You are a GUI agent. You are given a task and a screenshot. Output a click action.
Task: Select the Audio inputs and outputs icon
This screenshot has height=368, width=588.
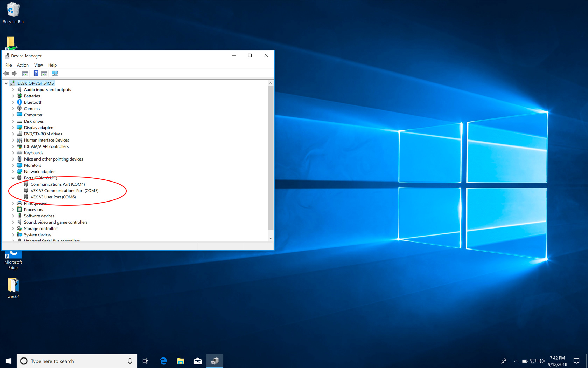(20, 90)
